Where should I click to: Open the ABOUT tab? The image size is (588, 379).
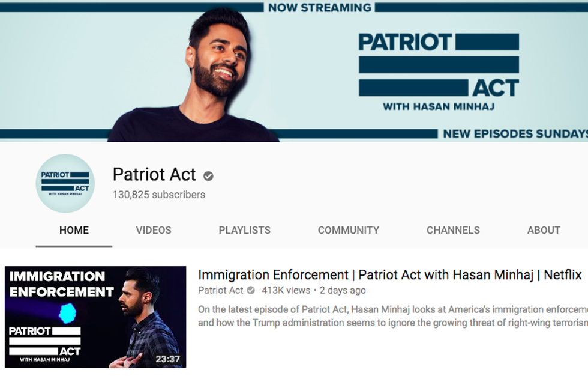click(544, 230)
